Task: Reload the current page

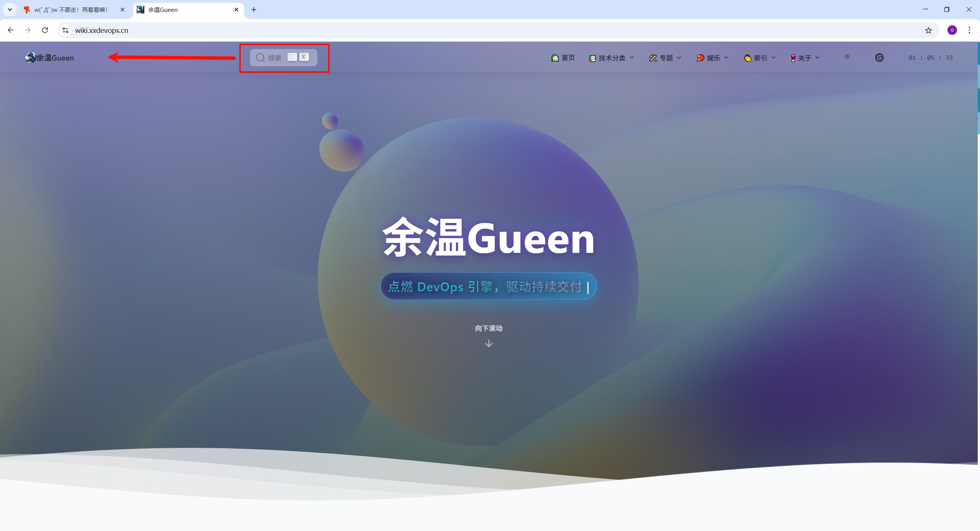Action: point(45,30)
